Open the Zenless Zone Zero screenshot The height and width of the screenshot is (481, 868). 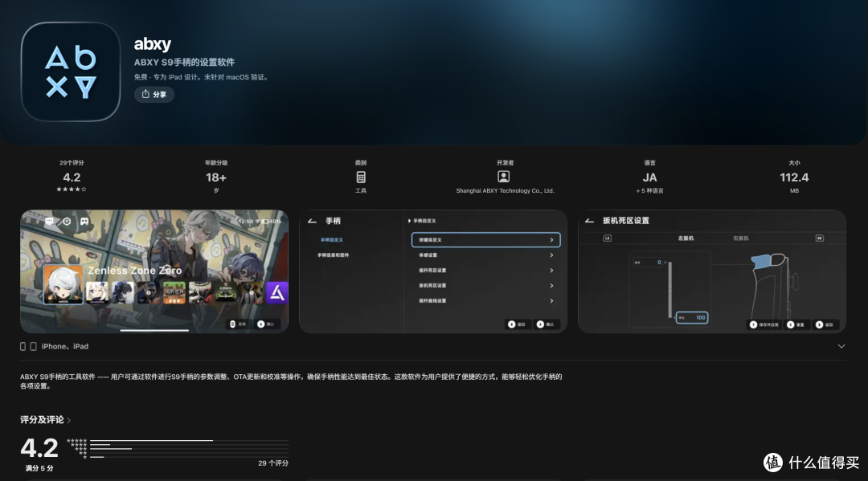click(154, 271)
